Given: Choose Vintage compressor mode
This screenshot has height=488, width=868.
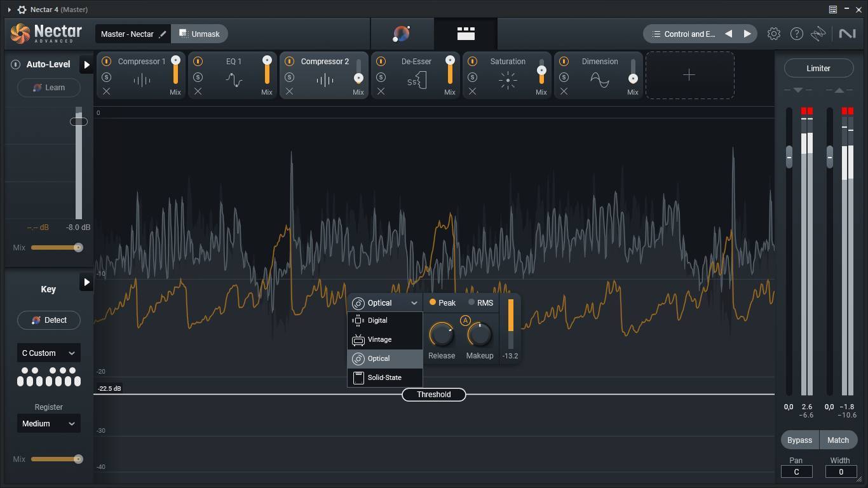Looking at the screenshot, I should coord(384,340).
